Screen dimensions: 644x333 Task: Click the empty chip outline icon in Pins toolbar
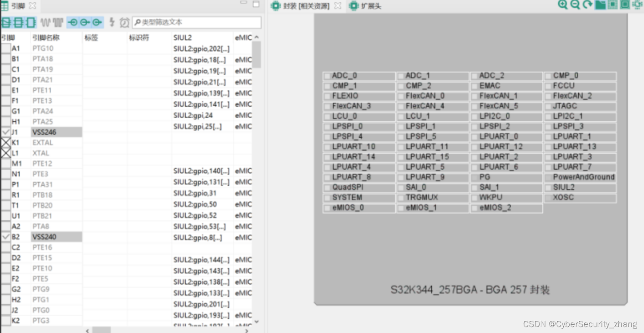coord(31,22)
